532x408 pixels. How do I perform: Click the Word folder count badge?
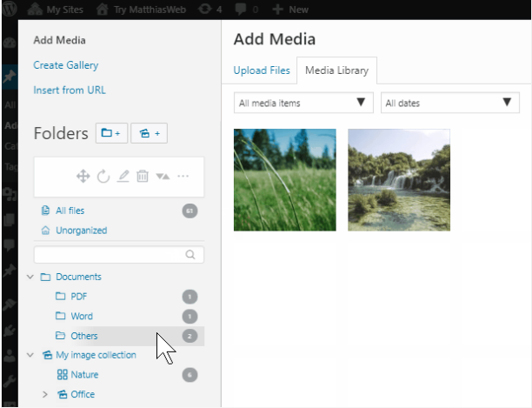[190, 317]
